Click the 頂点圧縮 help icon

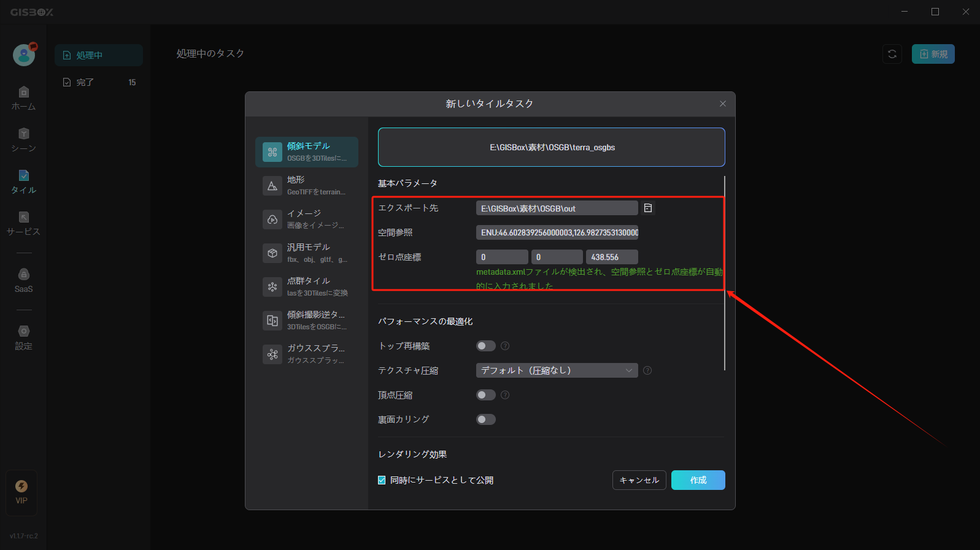pyautogui.click(x=505, y=395)
